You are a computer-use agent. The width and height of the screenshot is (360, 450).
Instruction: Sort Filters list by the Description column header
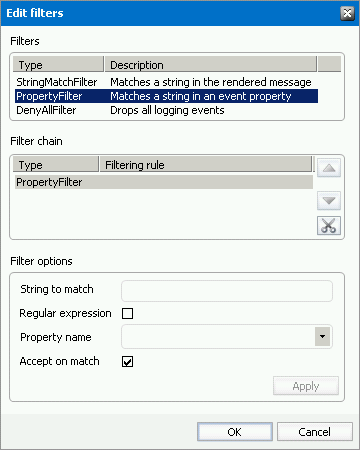[211, 64]
